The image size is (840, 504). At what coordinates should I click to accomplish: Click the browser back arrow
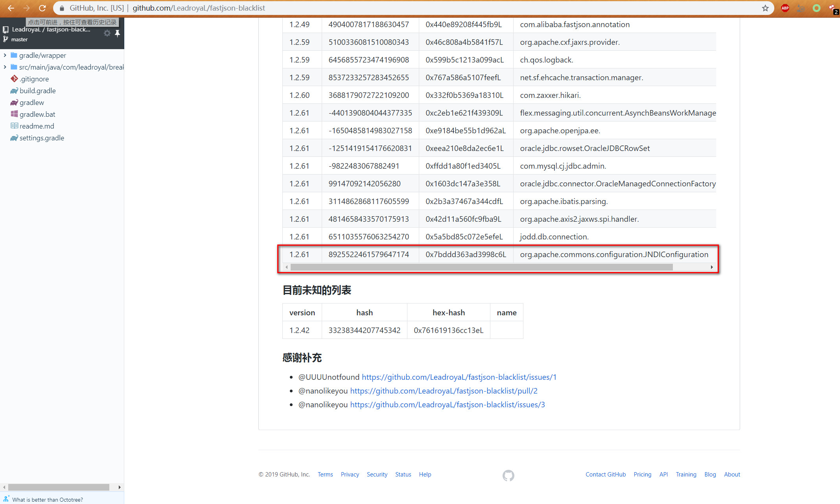point(11,8)
